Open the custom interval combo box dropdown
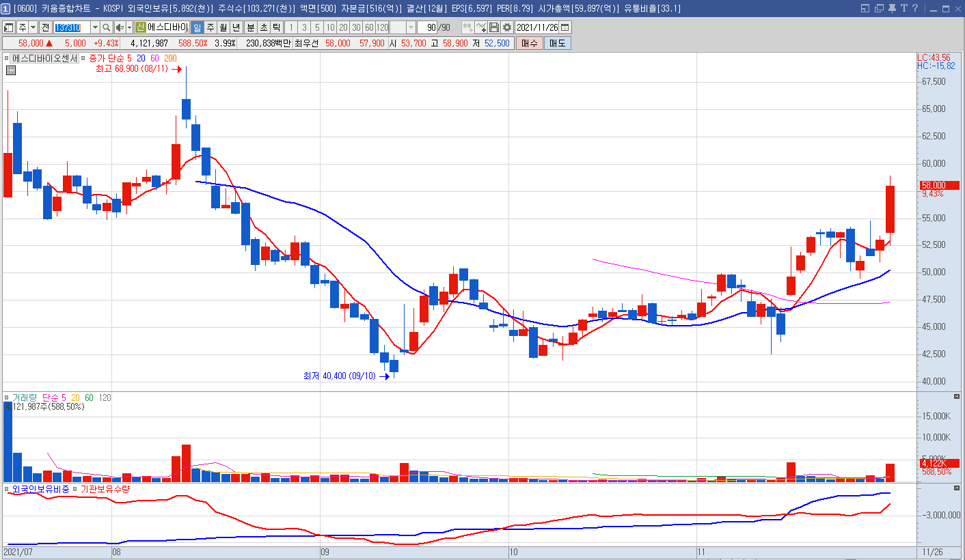The width and height of the screenshot is (965, 560). [x=411, y=27]
